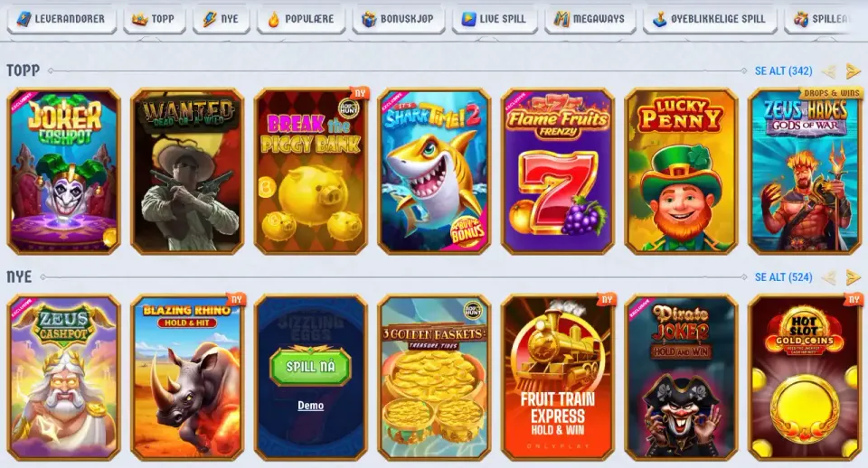Launch the Lucky Penny game

[x=682, y=171]
